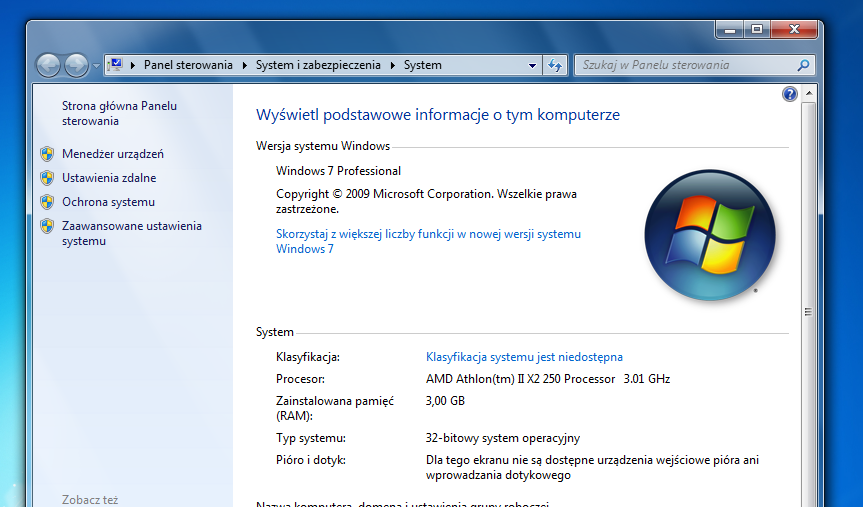Click the shield icon beside Ustawienia zdalne

click(x=47, y=178)
